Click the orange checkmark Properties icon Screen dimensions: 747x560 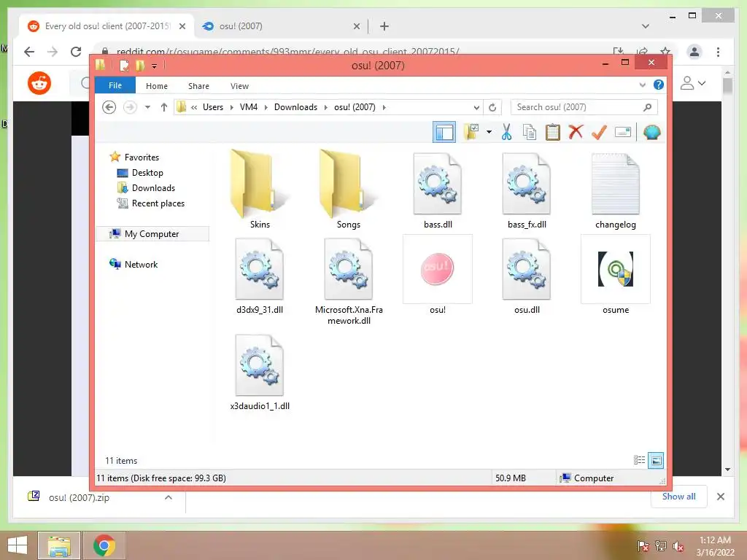coord(599,132)
